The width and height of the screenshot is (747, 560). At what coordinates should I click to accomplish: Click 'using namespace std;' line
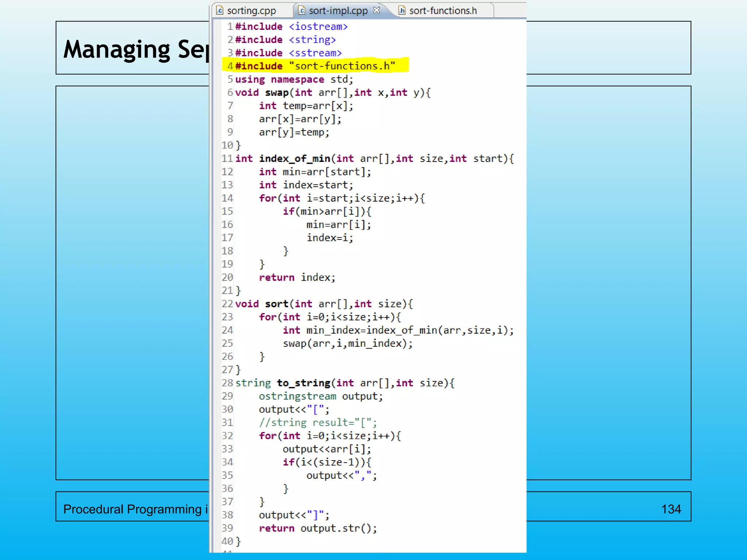point(294,79)
